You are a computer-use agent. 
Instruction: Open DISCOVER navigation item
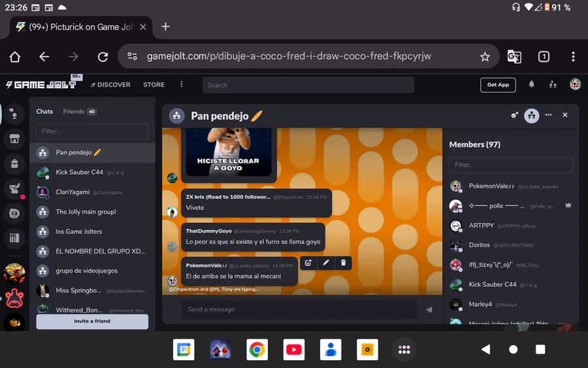coord(110,85)
